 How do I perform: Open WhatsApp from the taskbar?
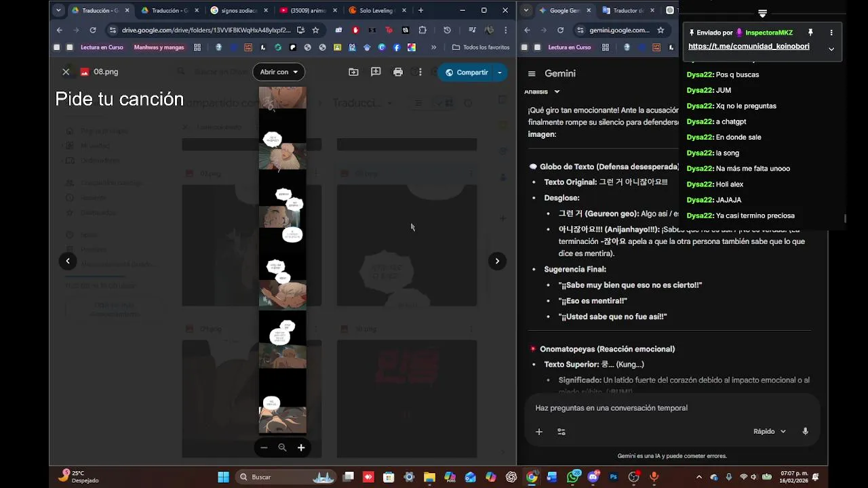pyautogui.click(x=573, y=477)
